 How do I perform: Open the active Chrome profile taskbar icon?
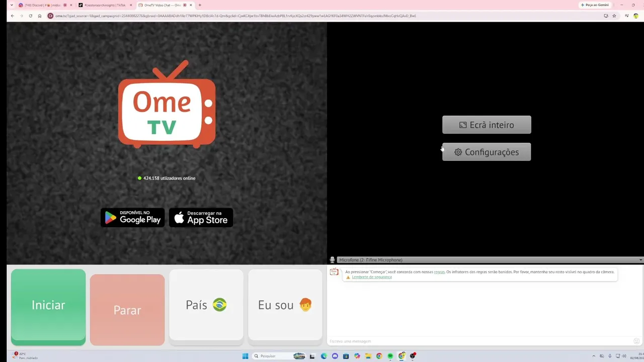tap(401, 356)
